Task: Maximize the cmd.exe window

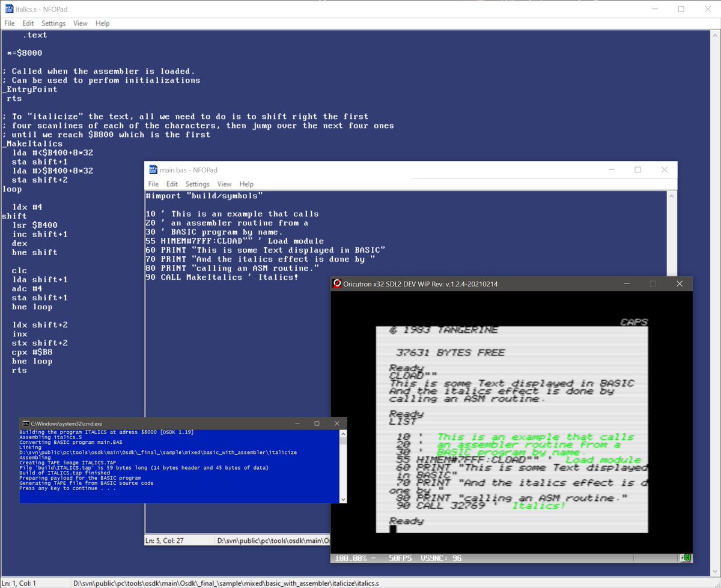Action: coord(317,423)
